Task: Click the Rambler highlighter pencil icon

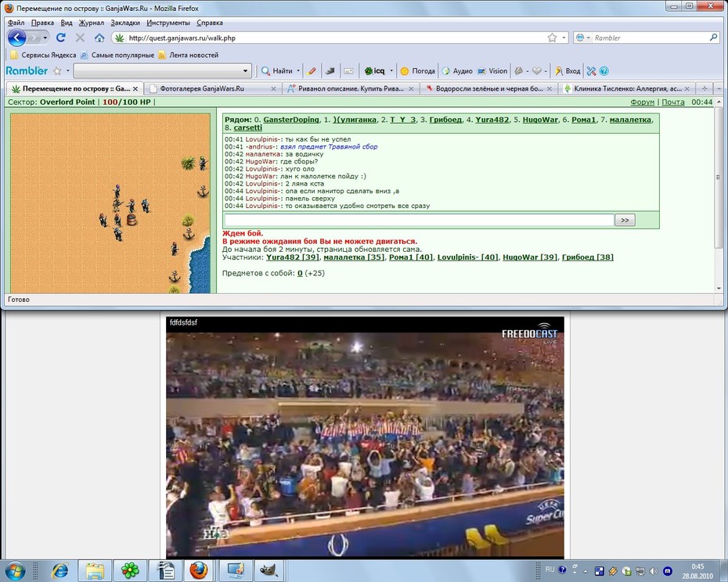Action: 312,71
